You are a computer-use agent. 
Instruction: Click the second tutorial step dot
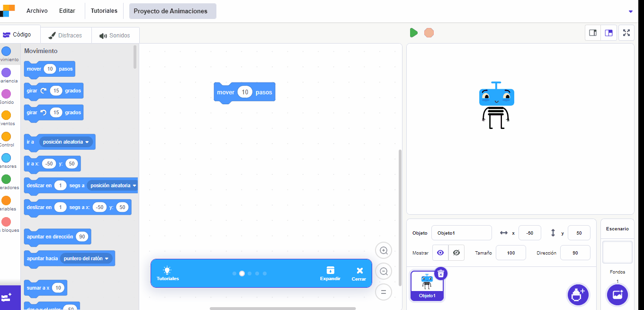click(242, 274)
